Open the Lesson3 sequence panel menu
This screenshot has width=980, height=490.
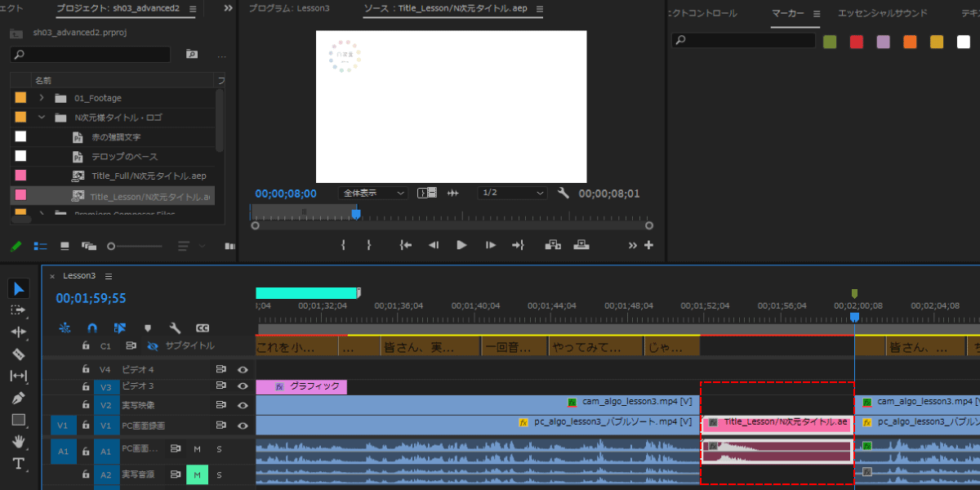click(109, 276)
